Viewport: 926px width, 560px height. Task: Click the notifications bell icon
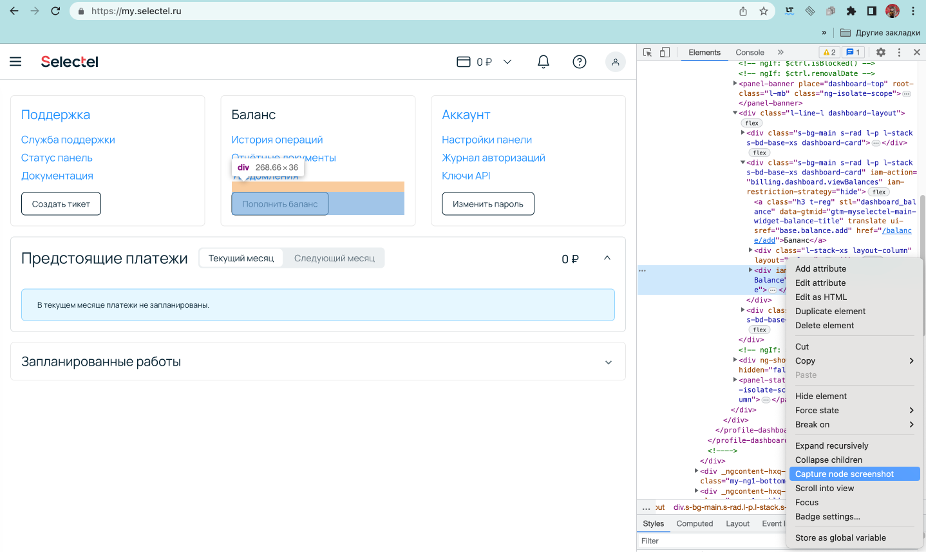point(543,62)
